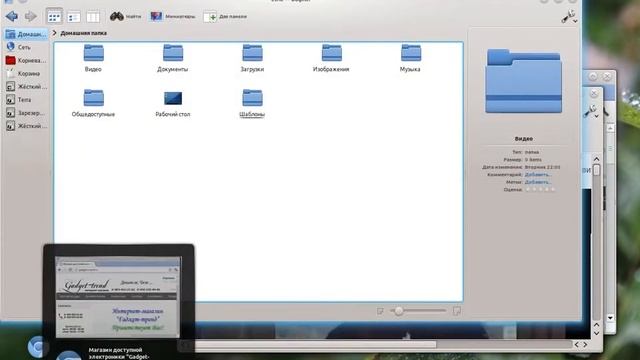640x360 pixels.
Task: Toggle Миниатюры preview thumbnails
Action: click(172, 16)
